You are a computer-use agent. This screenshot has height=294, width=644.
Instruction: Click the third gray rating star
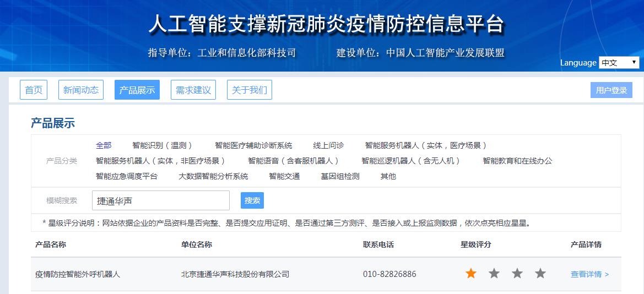[x=517, y=274]
